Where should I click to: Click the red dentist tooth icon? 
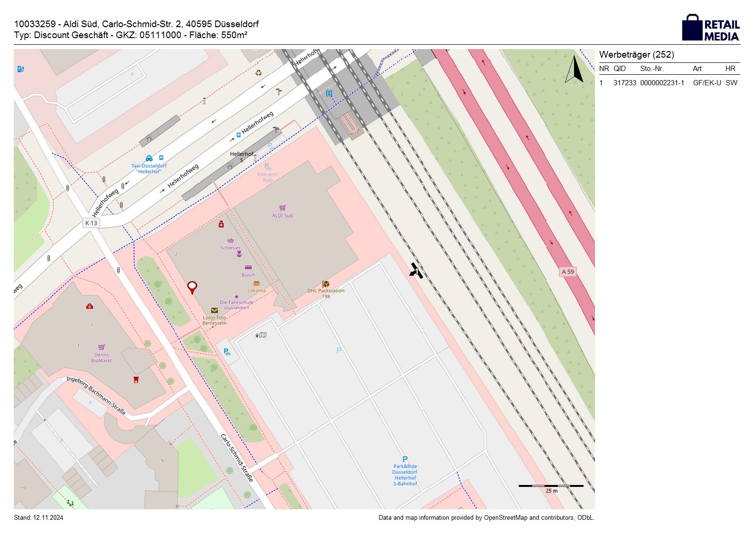[x=136, y=380]
